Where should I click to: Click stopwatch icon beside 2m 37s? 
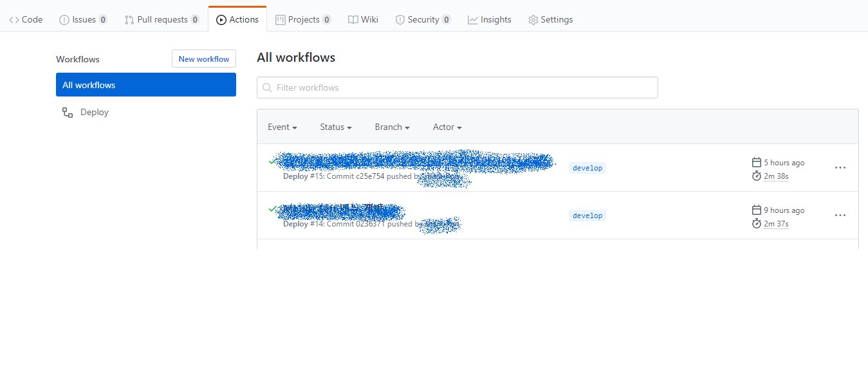(x=757, y=223)
